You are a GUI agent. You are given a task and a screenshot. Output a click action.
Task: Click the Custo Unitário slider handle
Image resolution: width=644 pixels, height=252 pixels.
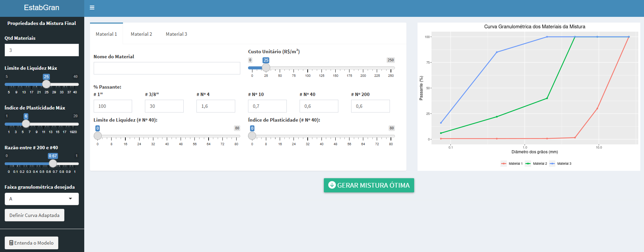coord(266,68)
